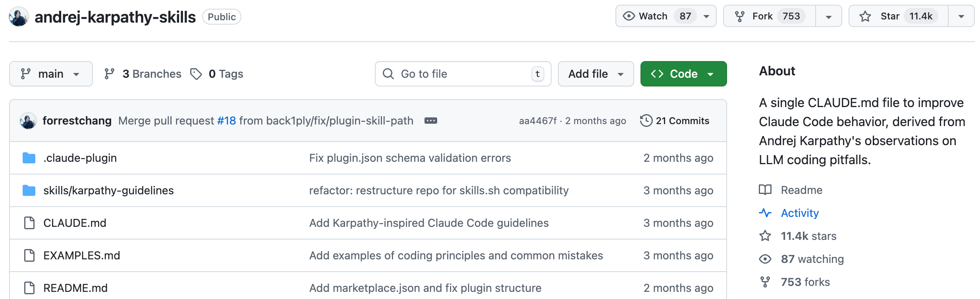Open the main branch selector dropdown
This screenshot has height=299, width=980.
point(51,74)
